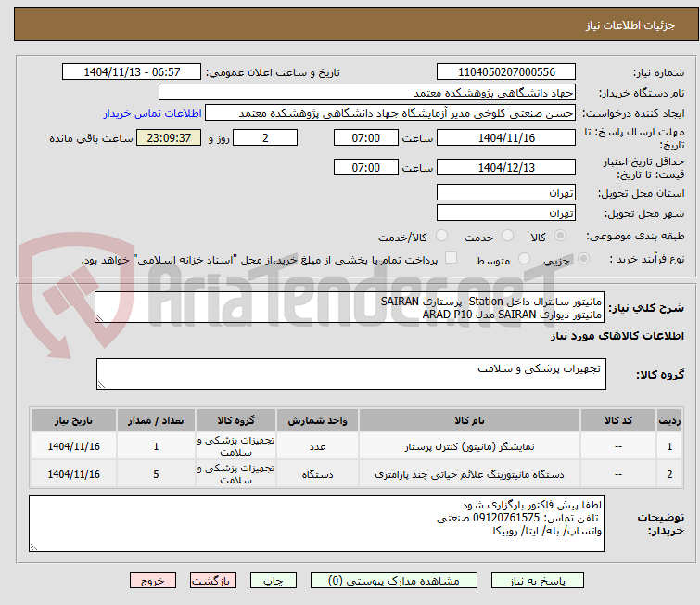Click the نام دستگاه خریدار field
The width and height of the screenshot is (700, 605).
pyautogui.click(x=367, y=93)
